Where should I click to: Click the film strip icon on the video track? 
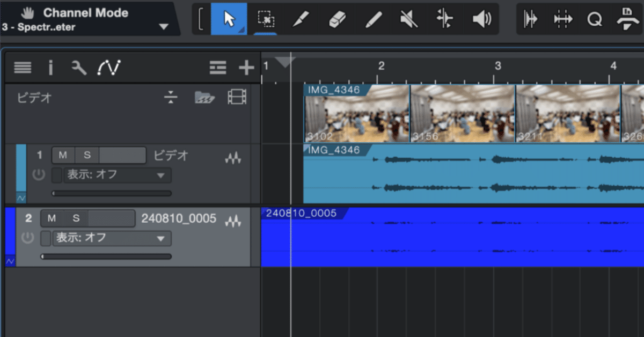236,96
